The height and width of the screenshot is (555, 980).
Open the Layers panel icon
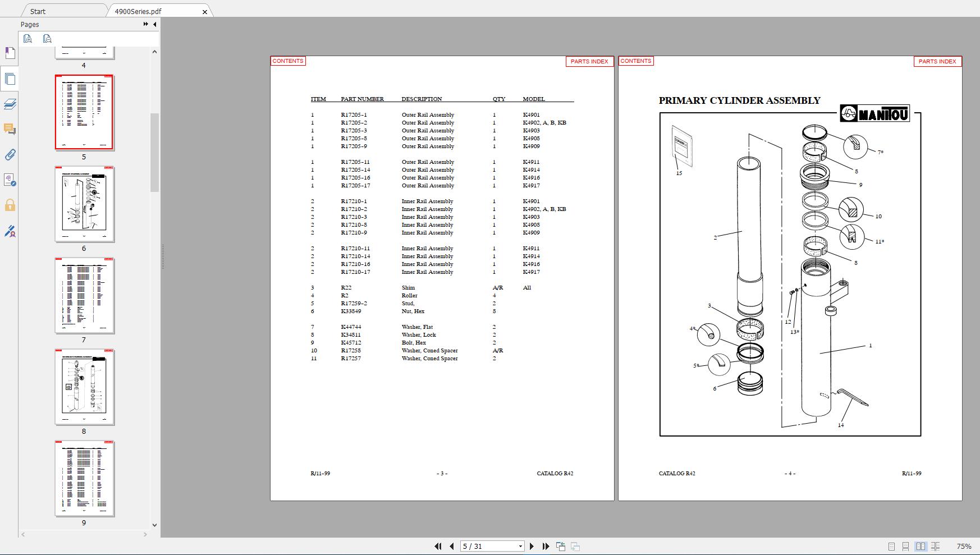[x=10, y=104]
